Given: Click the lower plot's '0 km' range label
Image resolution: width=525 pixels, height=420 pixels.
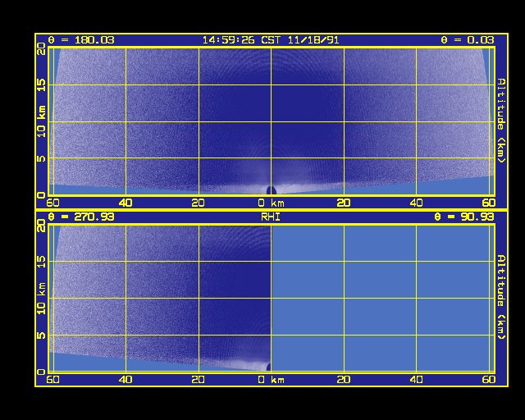Looking at the screenshot, I should click(272, 380).
